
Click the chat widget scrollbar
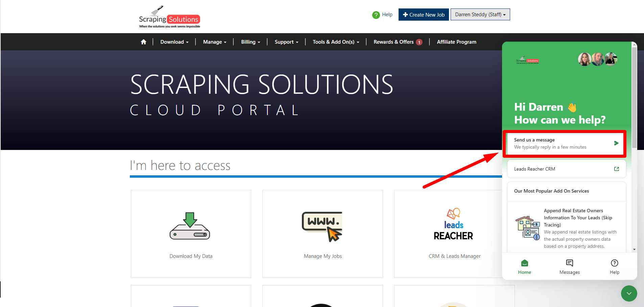[634, 98]
